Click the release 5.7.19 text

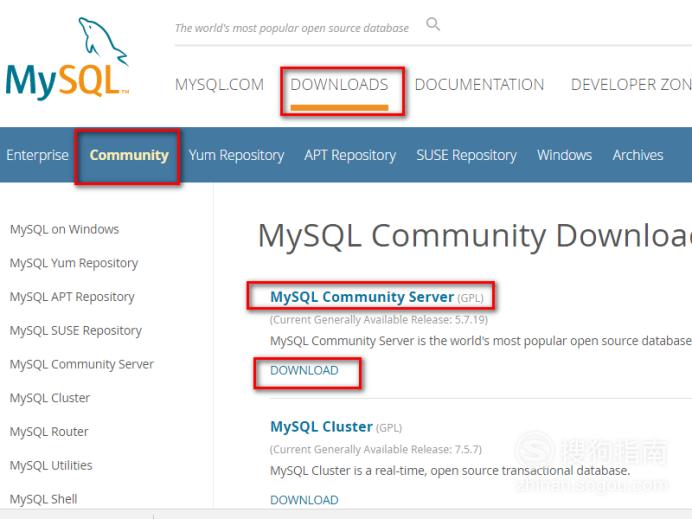pos(379,320)
